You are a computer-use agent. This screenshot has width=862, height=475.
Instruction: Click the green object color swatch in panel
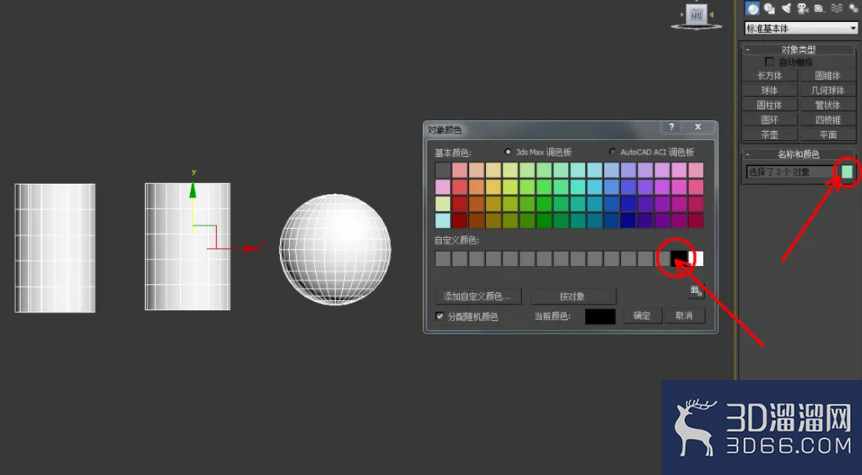click(x=847, y=172)
